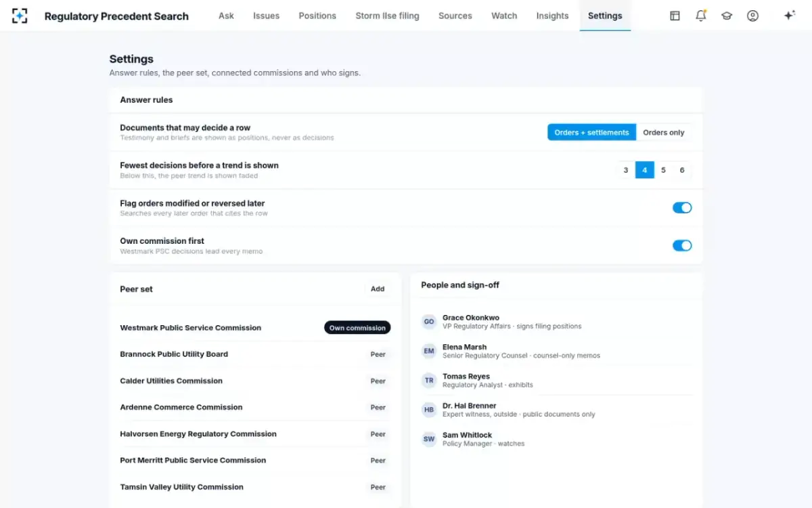The image size is (812, 508).
Task: Click Fewest decisions before a trend label
Action: click(199, 165)
